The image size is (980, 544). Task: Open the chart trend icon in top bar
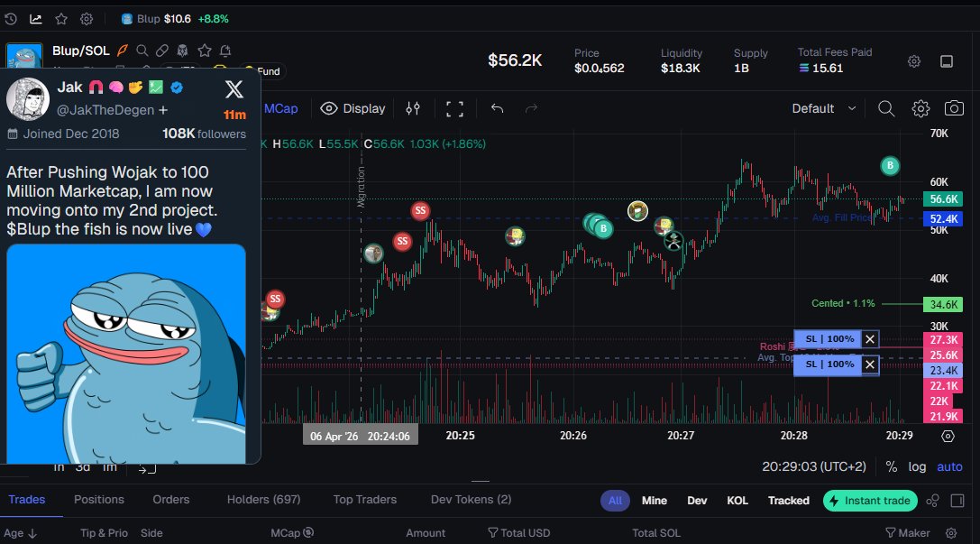36,19
